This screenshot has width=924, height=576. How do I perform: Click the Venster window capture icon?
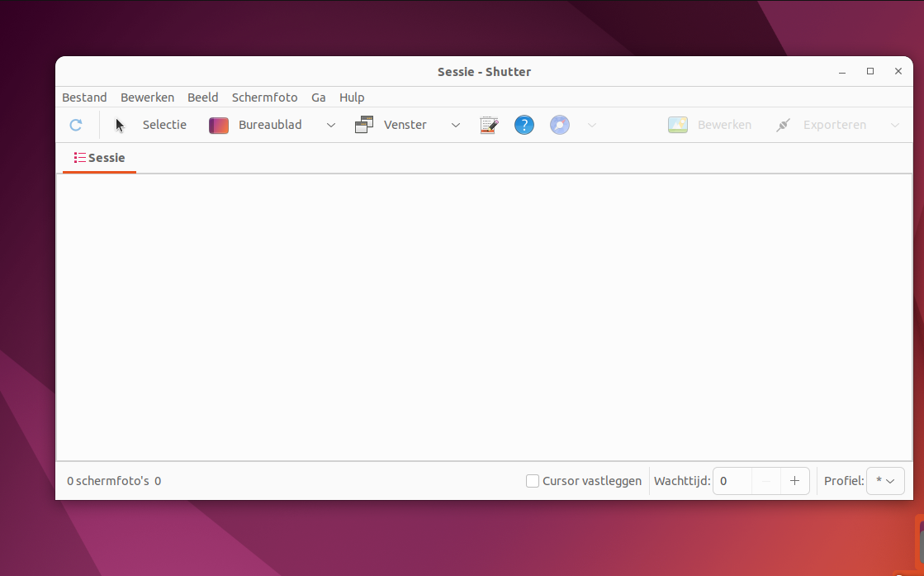pyautogui.click(x=364, y=125)
